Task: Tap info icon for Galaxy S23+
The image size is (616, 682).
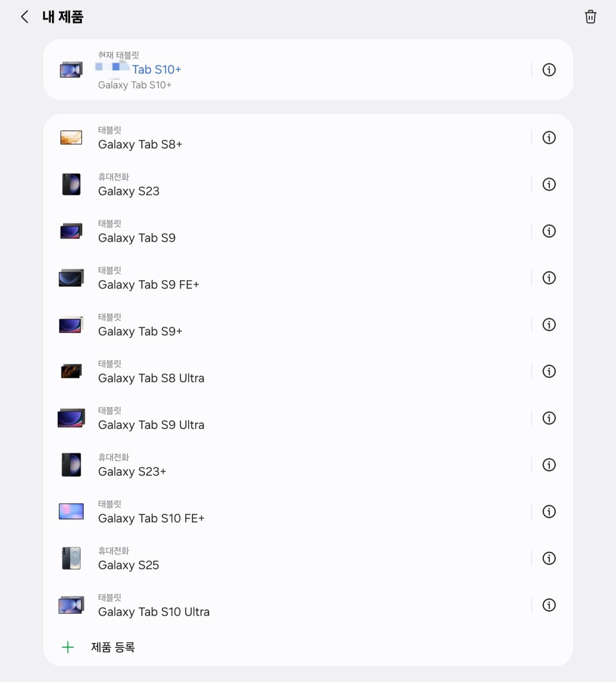Action: tap(549, 465)
